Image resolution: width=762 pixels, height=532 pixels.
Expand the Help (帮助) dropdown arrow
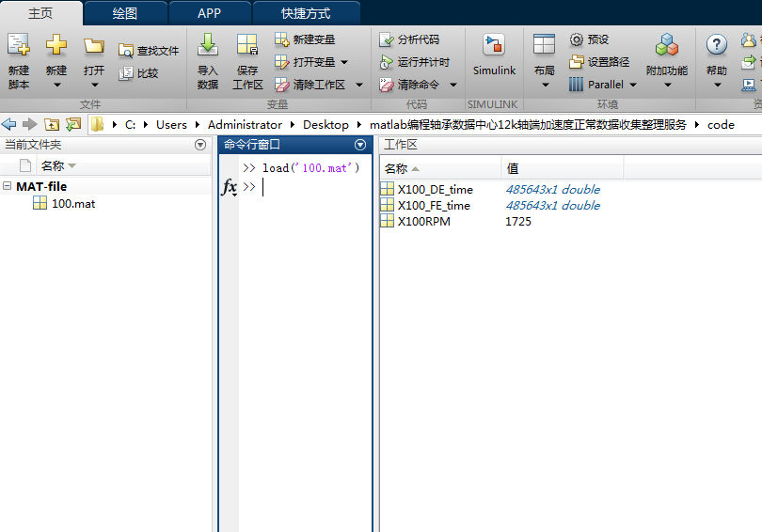(x=718, y=85)
